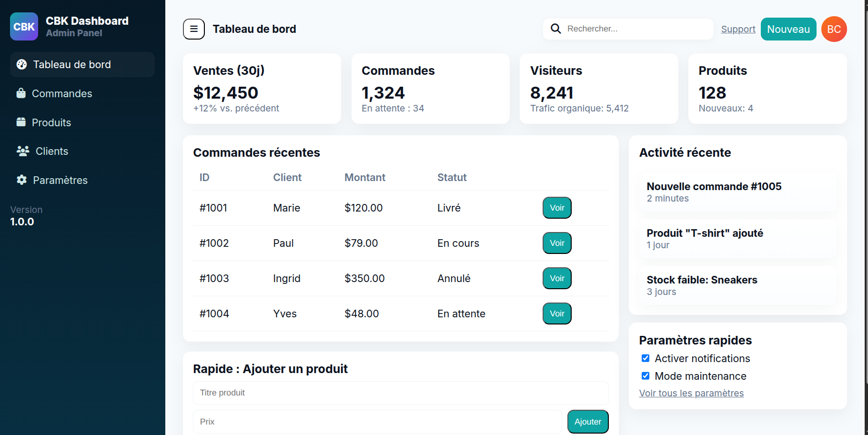Open the Support link

click(738, 29)
